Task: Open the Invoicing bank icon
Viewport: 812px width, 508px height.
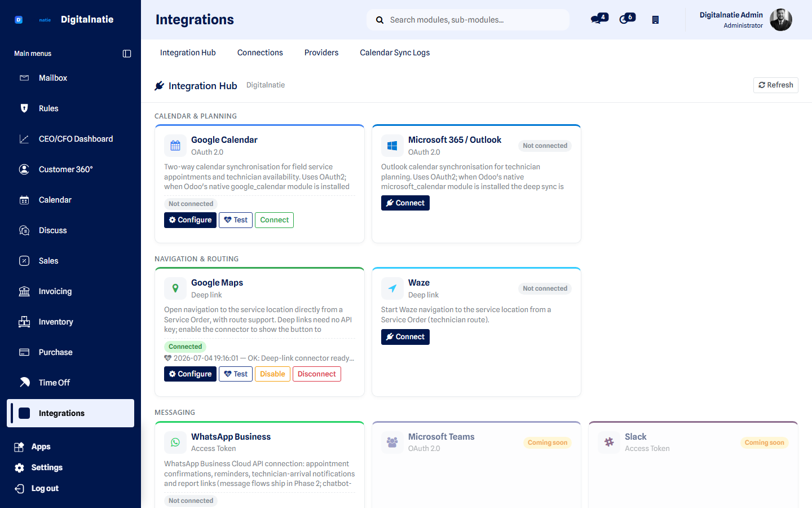Action: [24, 291]
